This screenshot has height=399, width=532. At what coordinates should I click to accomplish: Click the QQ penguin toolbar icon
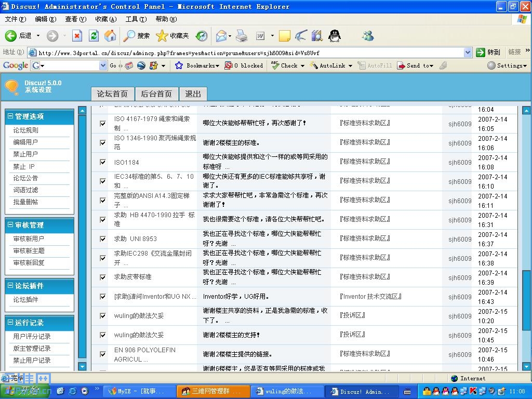click(x=335, y=36)
